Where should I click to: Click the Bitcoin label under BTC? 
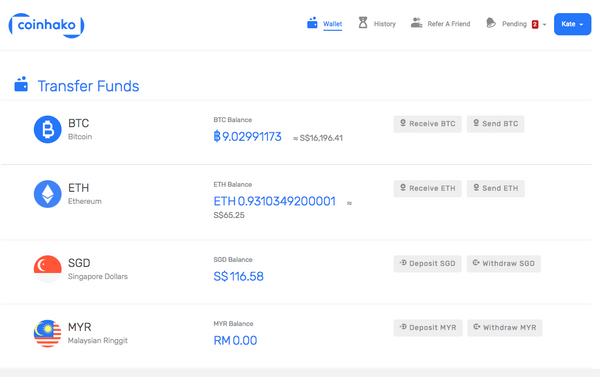pos(80,137)
